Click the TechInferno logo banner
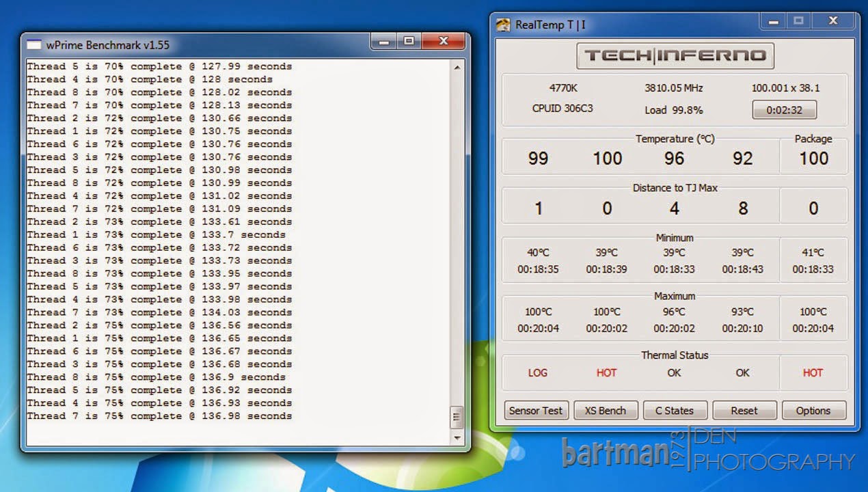This screenshot has height=492, width=868. pyautogui.click(x=675, y=55)
